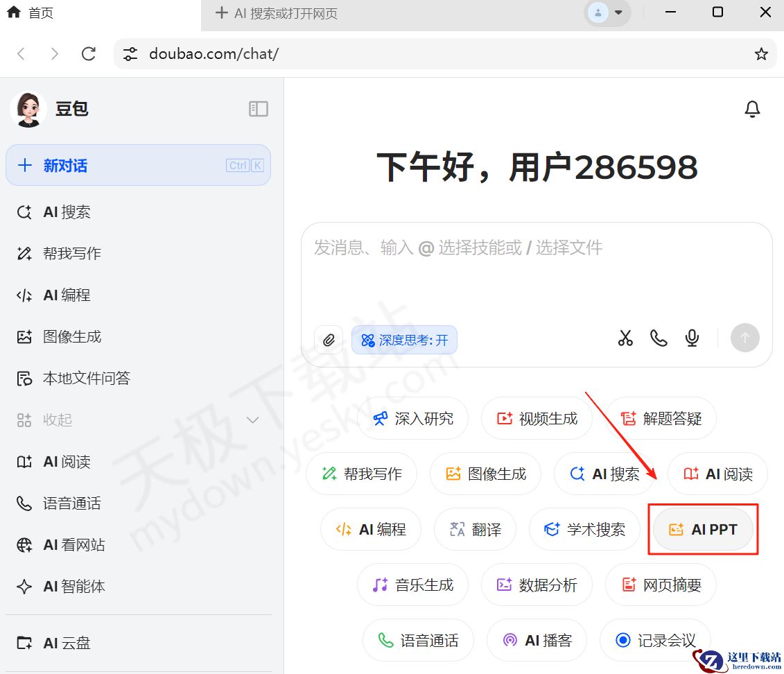This screenshot has width=784, height=674.
Task: Click the paperclip attachment icon
Action: click(329, 340)
